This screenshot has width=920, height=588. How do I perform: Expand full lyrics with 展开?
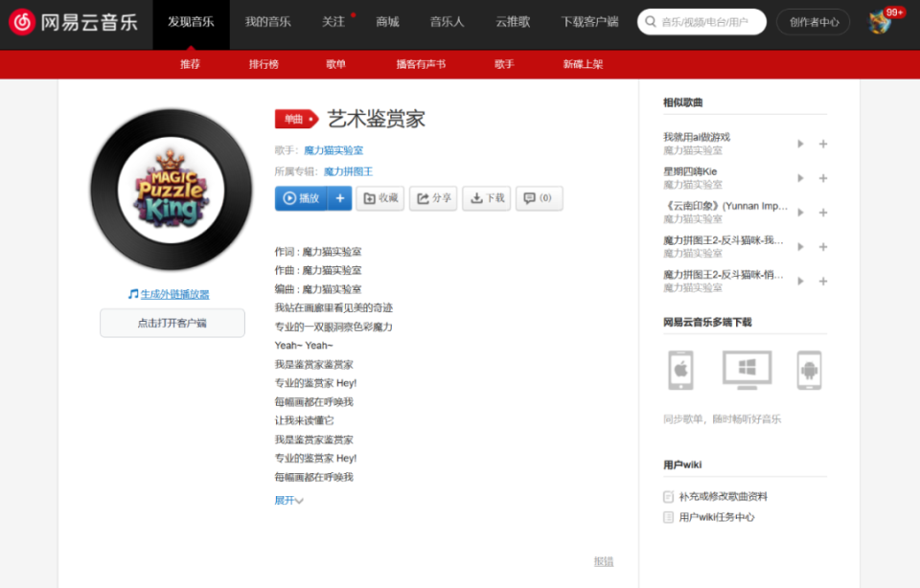point(288,500)
